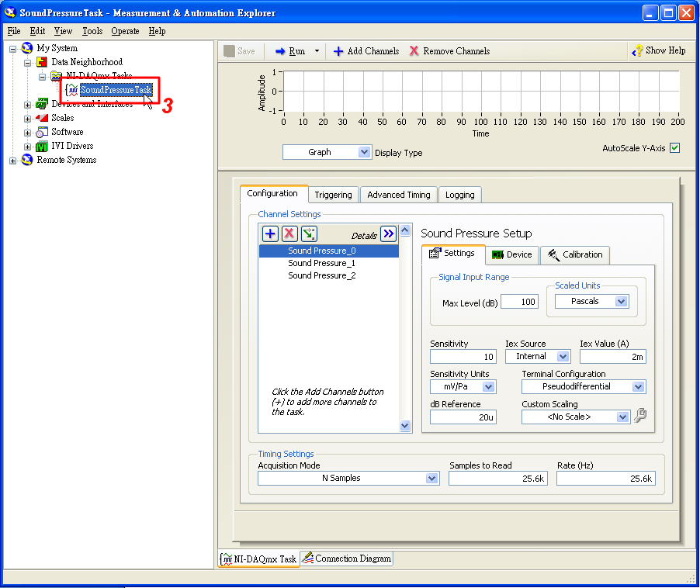Expand the Remote Systems tree node
The image size is (700, 588).
click(13, 161)
